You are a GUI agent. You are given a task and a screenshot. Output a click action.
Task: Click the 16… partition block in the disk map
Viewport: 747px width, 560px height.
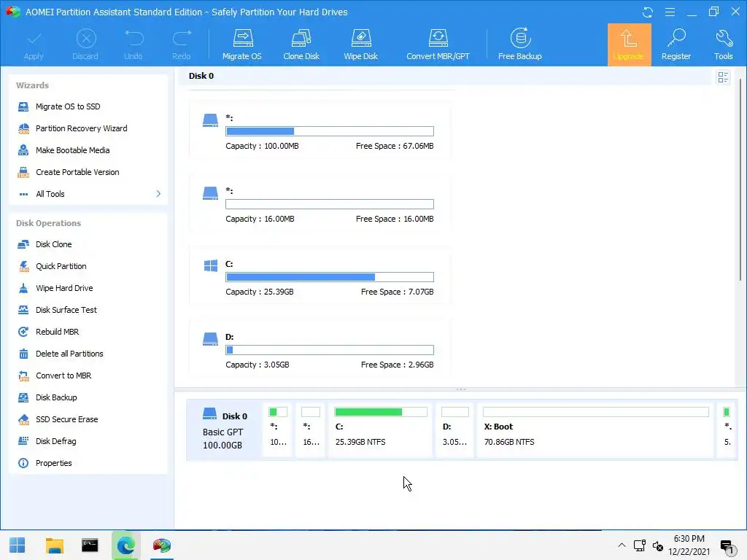(311, 430)
